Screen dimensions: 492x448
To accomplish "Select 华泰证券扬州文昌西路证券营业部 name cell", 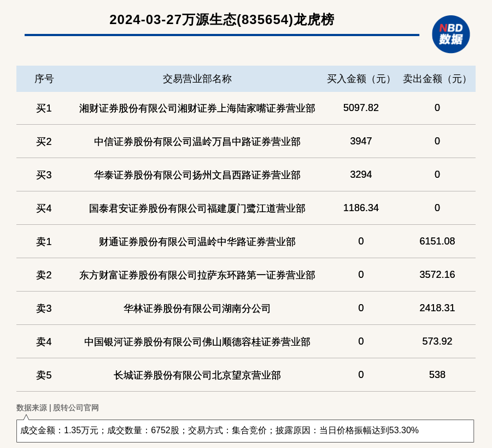I will 197,175.
